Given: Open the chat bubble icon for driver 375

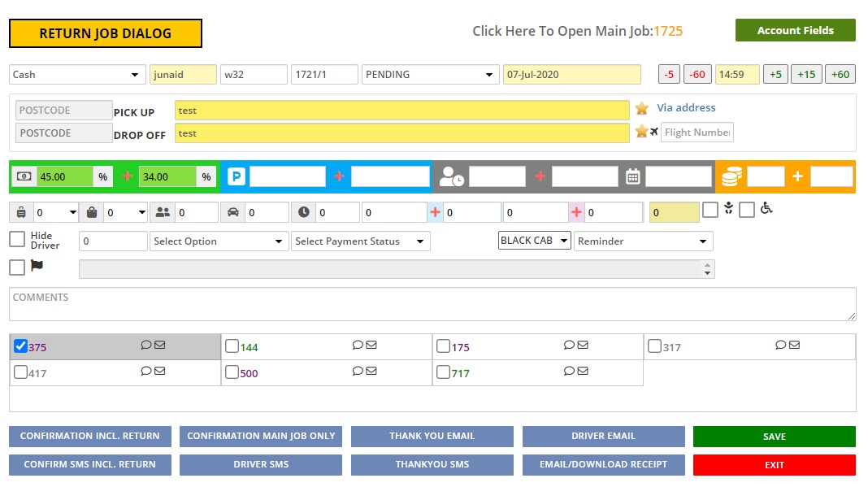Looking at the screenshot, I should pos(146,345).
